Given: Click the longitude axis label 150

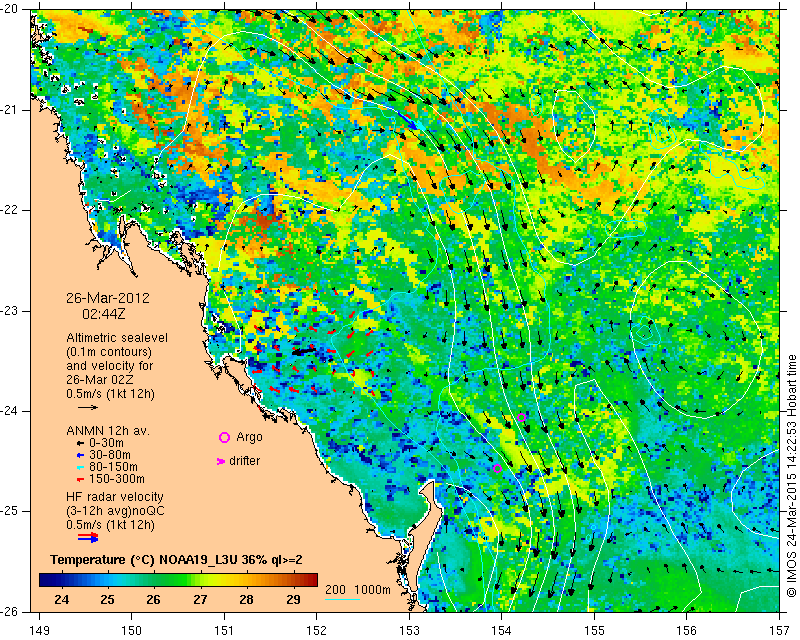Looking at the screenshot, I should tap(132, 631).
